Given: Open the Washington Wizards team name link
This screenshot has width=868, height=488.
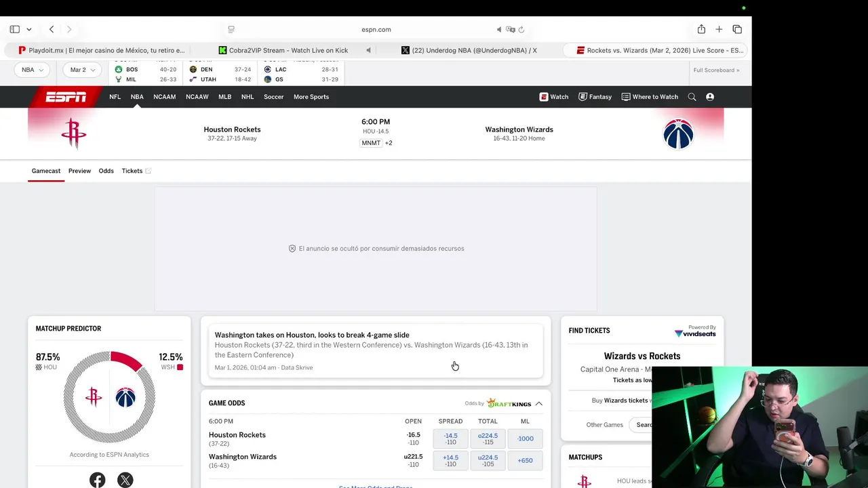Looking at the screenshot, I should (519, 129).
